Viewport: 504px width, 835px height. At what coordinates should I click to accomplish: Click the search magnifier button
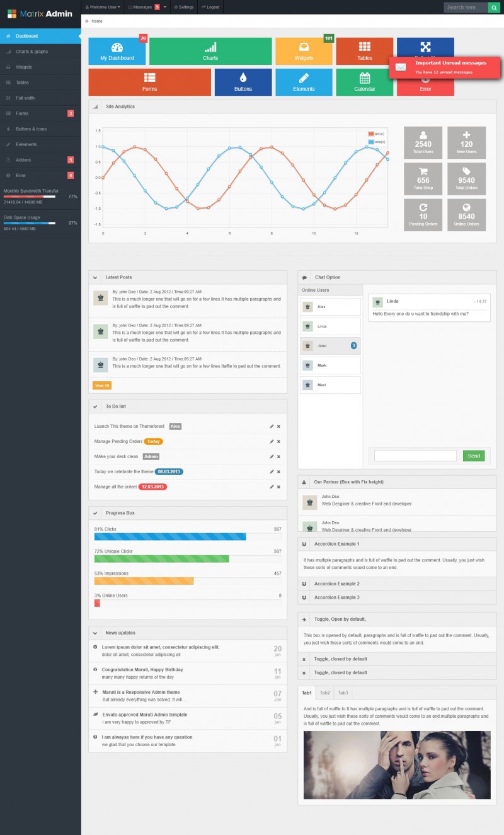[493, 8]
